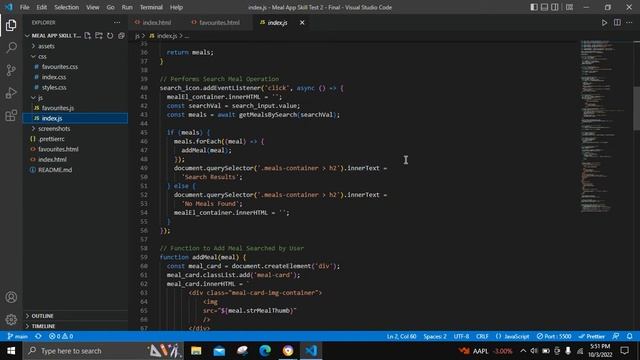
Task: Open the Manage gear icon
Action: pos(11,319)
